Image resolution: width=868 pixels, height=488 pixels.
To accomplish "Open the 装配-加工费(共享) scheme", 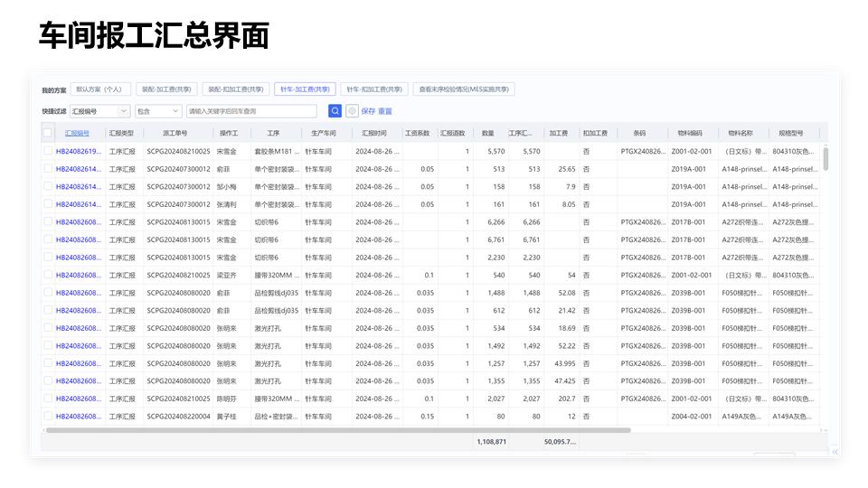I will click(166, 89).
